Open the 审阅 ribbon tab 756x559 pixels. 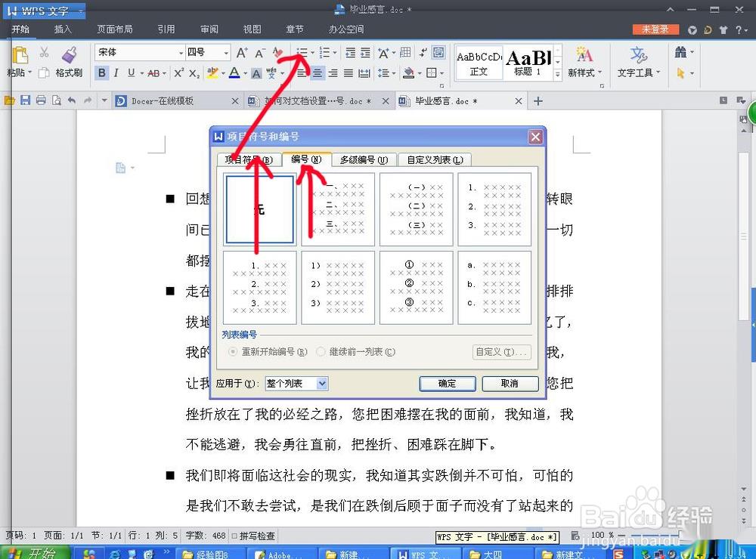pyautogui.click(x=209, y=29)
